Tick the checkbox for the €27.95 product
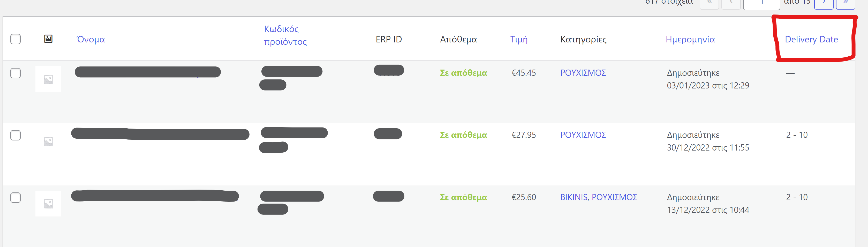Viewport: 868px width, 247px height. coord(16,135)
